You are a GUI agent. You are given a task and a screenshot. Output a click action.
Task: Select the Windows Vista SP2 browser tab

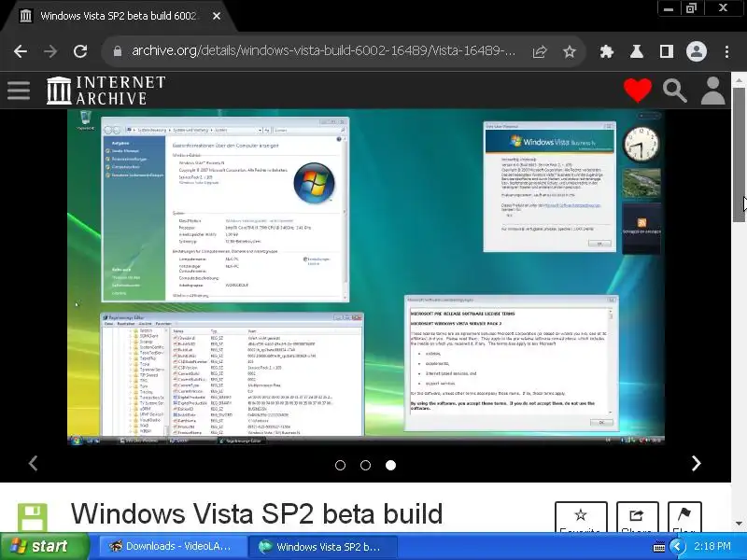click(119, 16)
